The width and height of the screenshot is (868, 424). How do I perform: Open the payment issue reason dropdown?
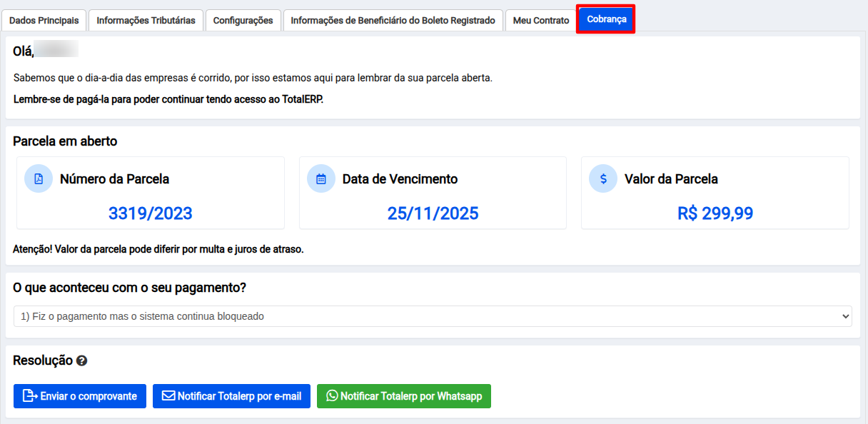tap(433, 316)
